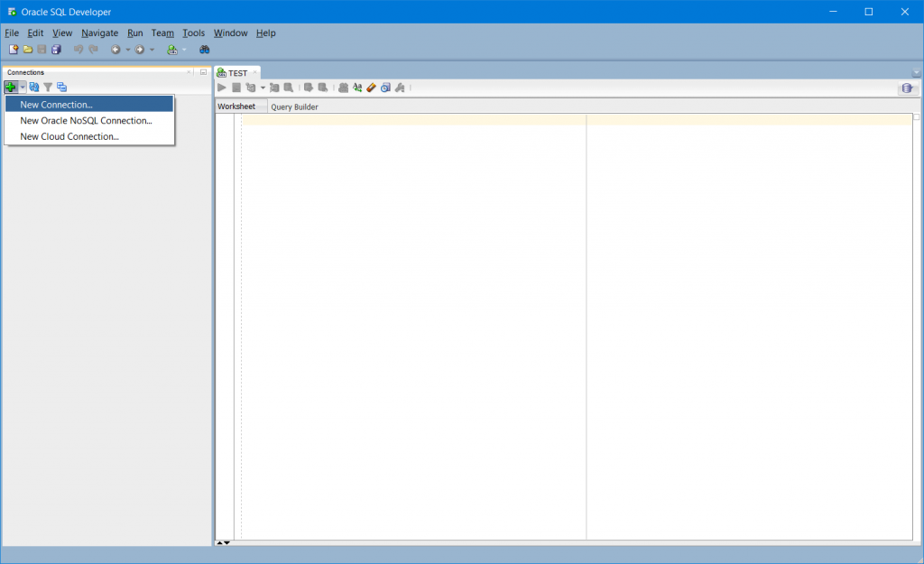This screenshot has width=924, height=564.
Task: Expand the arrow beside the green plus icon
Action: pyautogui.click(x=23, y=88)
